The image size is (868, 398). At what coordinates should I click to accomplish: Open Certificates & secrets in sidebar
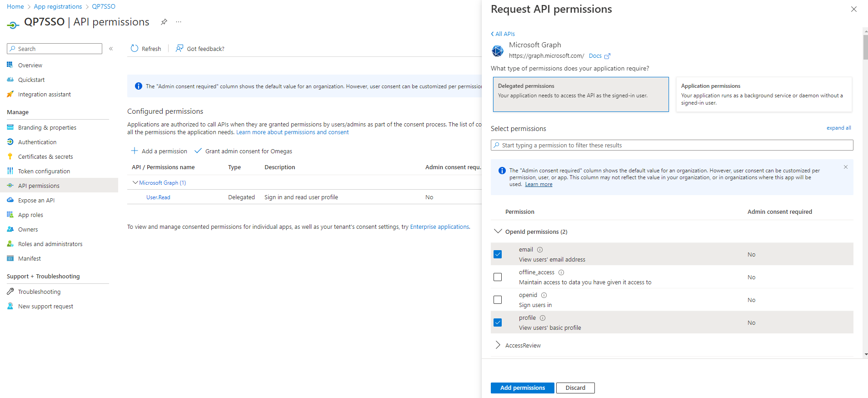pyautogui.click(x=45, y=156)
